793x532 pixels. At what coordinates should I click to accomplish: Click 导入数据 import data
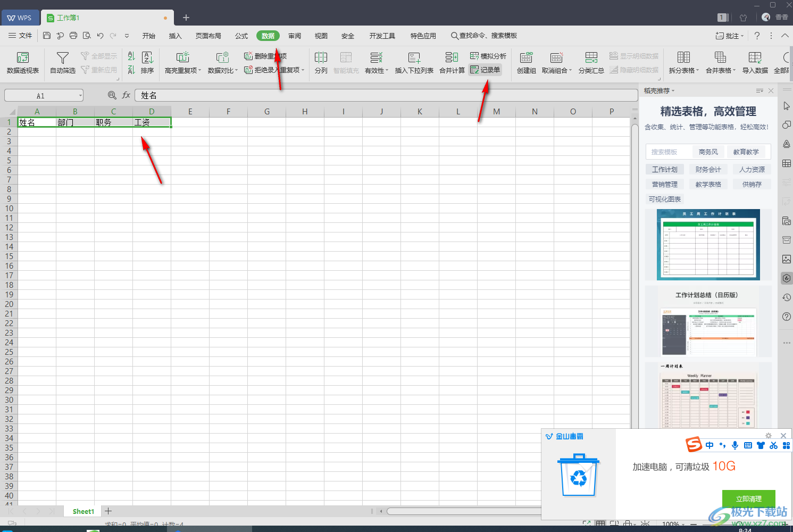[755, 63]
